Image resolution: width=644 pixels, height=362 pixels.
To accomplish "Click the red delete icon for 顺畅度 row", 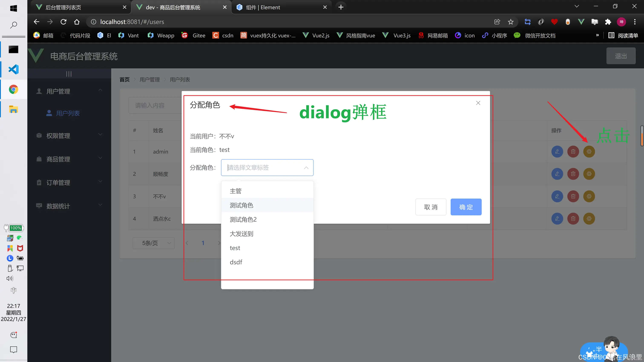I will point(573,174).
